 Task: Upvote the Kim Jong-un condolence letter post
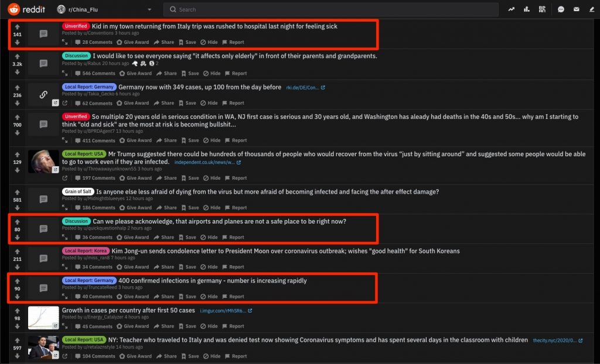[17, 252]
